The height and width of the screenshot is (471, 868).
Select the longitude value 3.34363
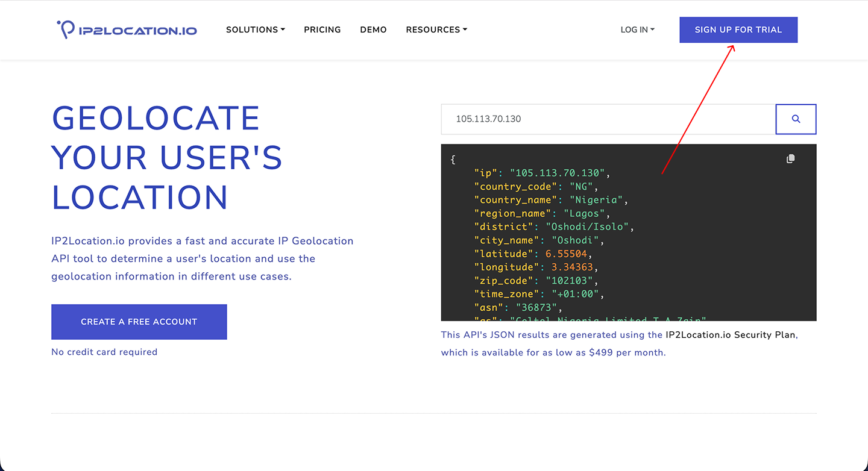572,267
